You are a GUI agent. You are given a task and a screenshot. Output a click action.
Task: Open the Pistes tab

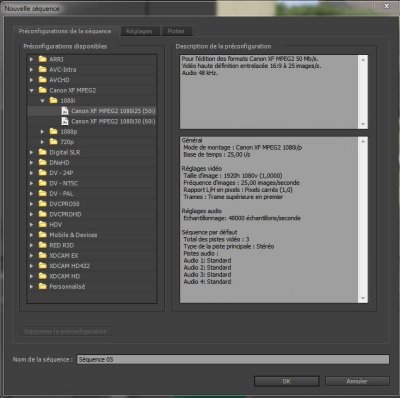[x=176, y=31]
